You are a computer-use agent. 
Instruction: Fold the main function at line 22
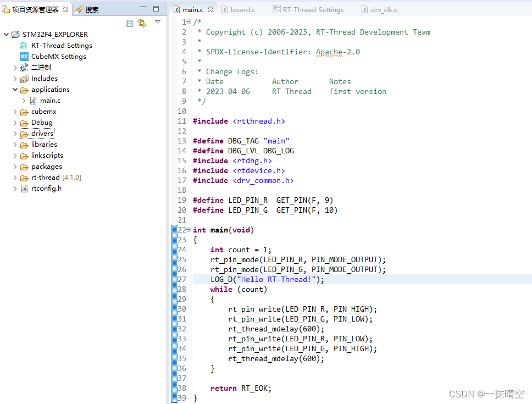189,230
